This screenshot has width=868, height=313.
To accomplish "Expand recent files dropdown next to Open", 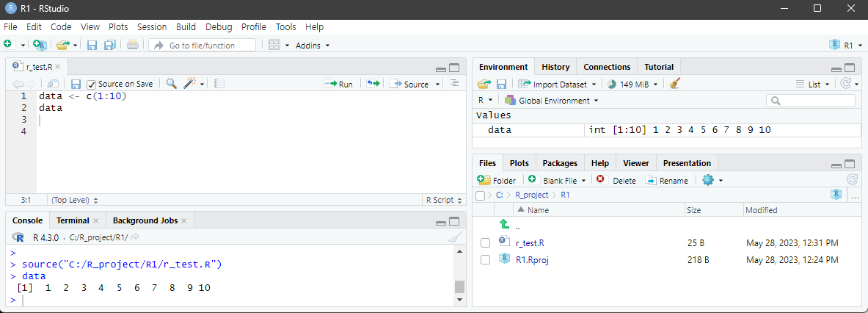I will point(76,46).
